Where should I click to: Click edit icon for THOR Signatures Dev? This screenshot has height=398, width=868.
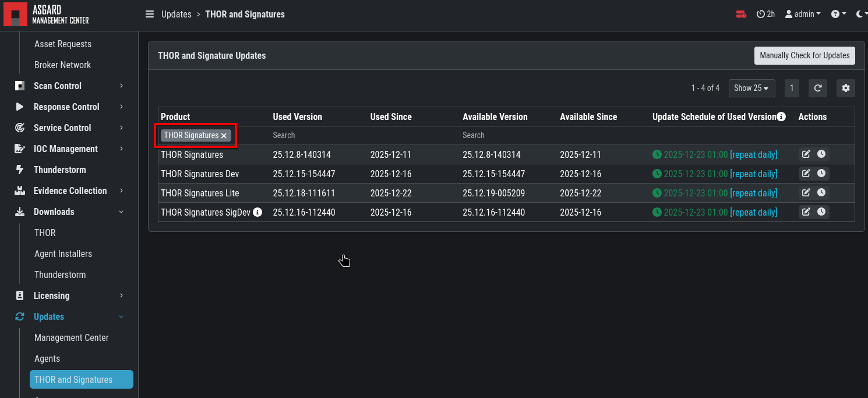806,174
